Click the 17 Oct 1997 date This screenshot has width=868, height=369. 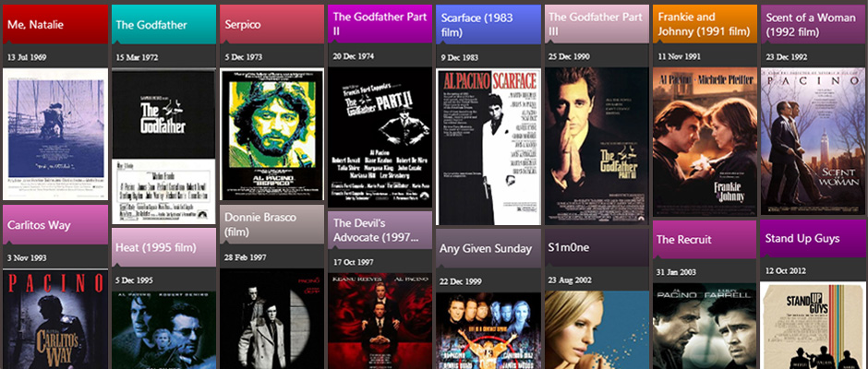tap(353, 262)
